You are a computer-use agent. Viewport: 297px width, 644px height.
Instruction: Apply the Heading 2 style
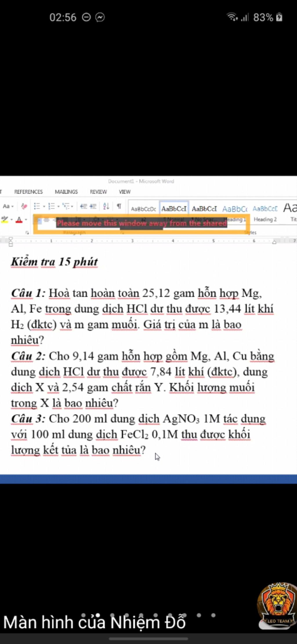265,213
